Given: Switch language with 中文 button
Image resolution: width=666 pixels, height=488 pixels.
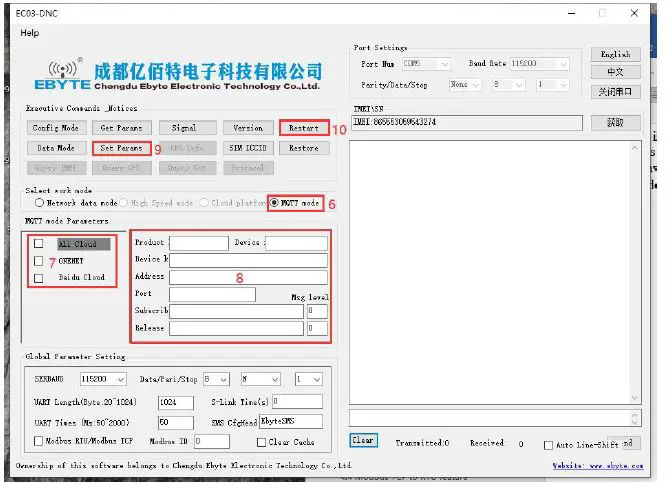Looking at the screenshot, I should coord(615,72).
